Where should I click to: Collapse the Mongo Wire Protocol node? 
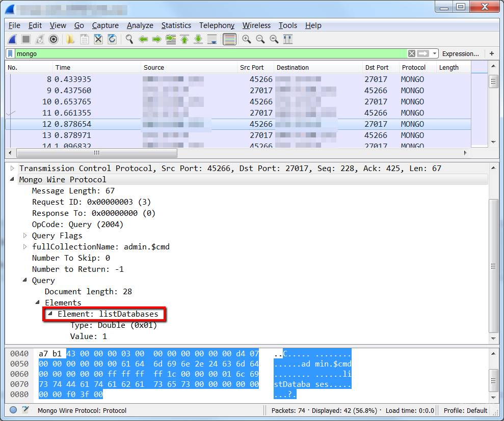[12, 179]
